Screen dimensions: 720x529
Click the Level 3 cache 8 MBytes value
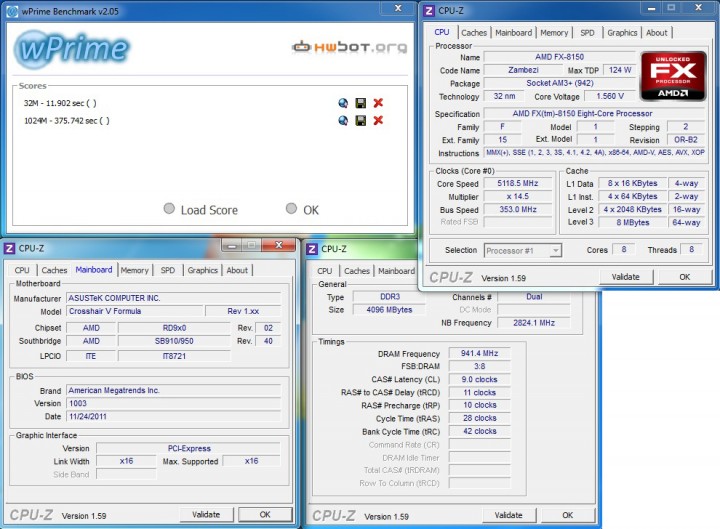click(633, 222)
